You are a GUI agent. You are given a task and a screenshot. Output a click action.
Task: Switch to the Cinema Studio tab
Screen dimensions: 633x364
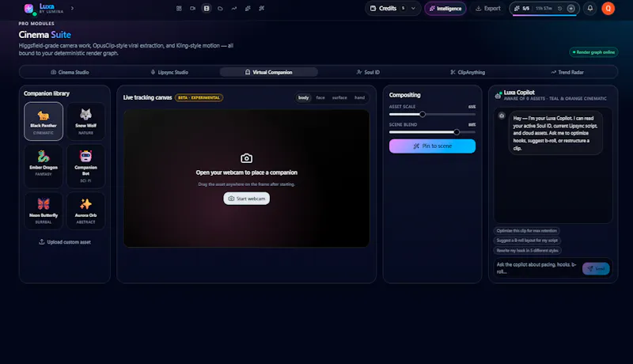pos(70,72)
